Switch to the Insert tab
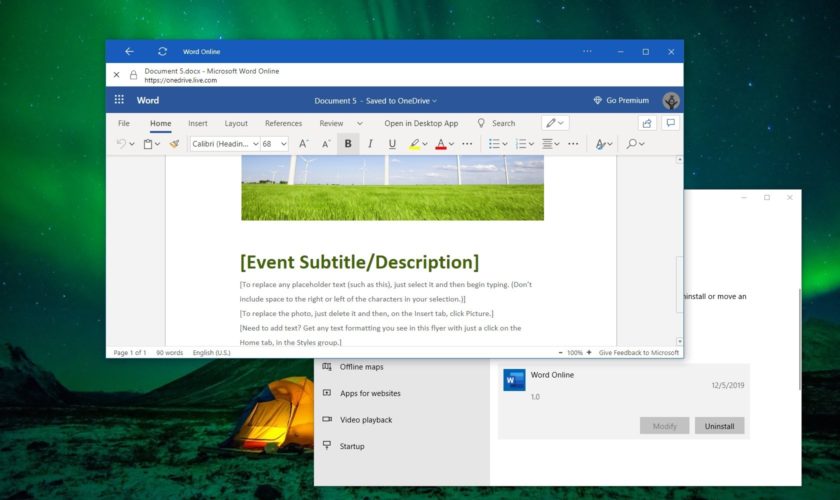This screenshot has width=840, height=500. (x=198, y=123)
